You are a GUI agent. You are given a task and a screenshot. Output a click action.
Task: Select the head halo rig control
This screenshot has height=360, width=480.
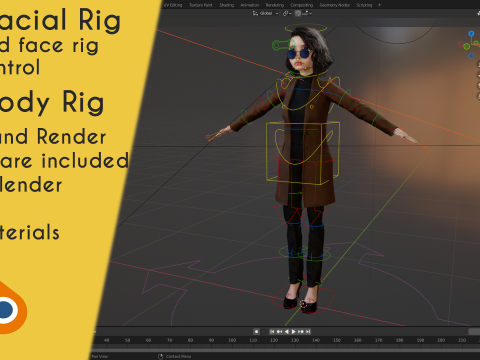306,28
